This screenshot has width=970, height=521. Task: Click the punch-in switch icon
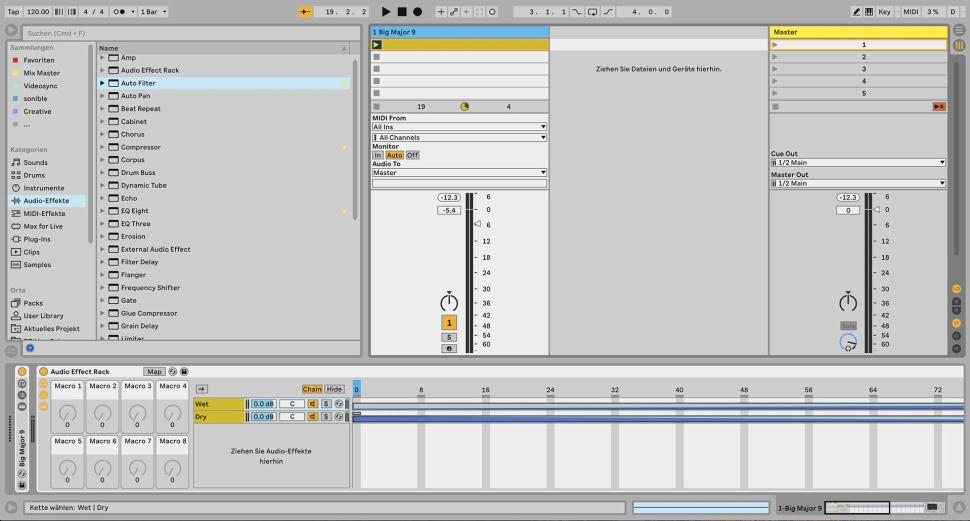[577, 12]
